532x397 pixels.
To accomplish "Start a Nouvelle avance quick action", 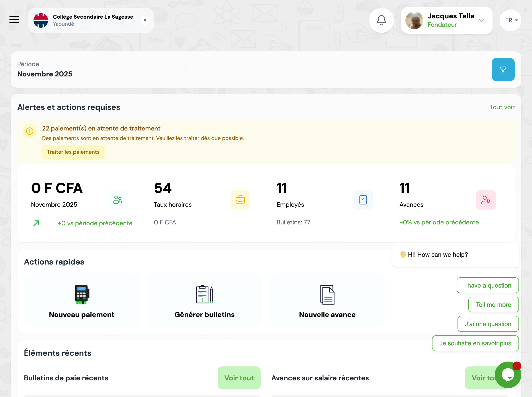I will pyautogui.click(x=327, y=301).
